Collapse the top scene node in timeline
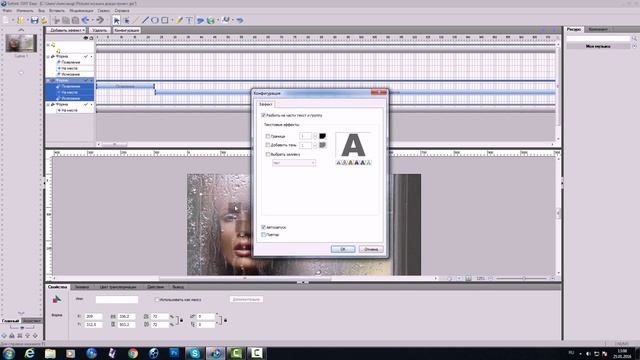 point(49,45)
